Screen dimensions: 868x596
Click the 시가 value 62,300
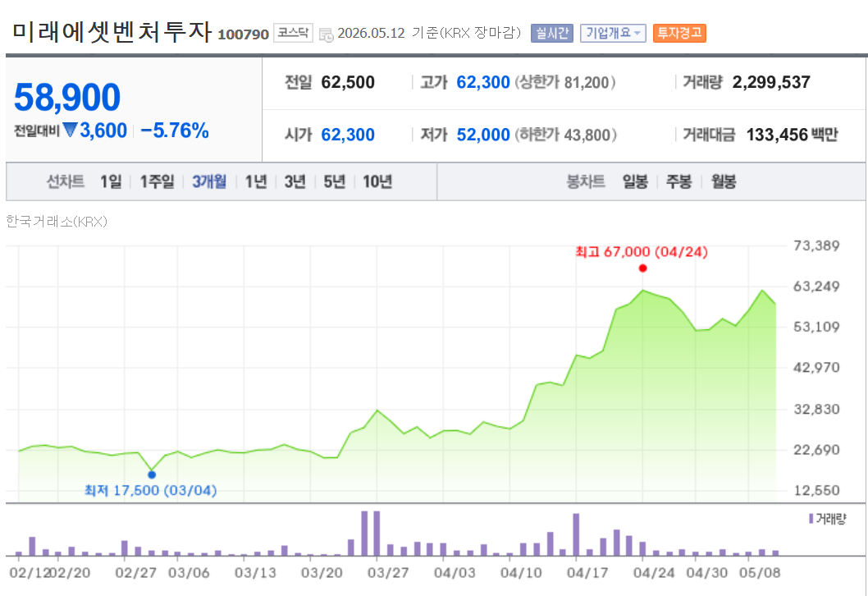[x=348, y=135]
